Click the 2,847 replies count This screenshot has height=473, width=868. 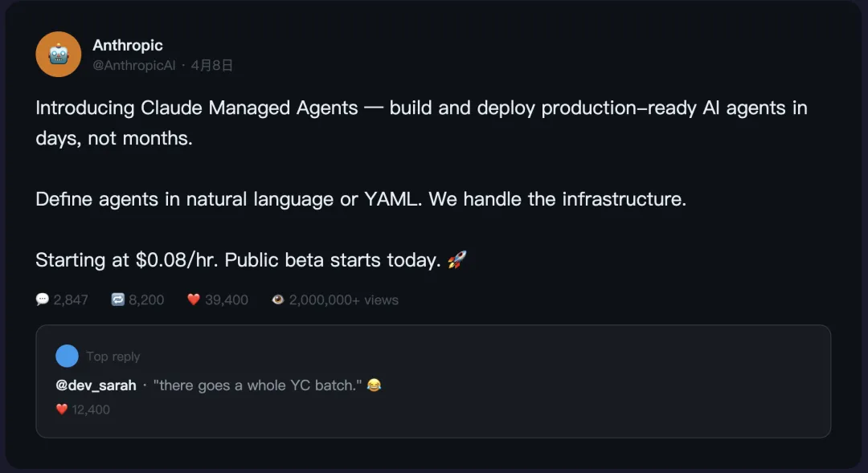[x=71, y=300]
